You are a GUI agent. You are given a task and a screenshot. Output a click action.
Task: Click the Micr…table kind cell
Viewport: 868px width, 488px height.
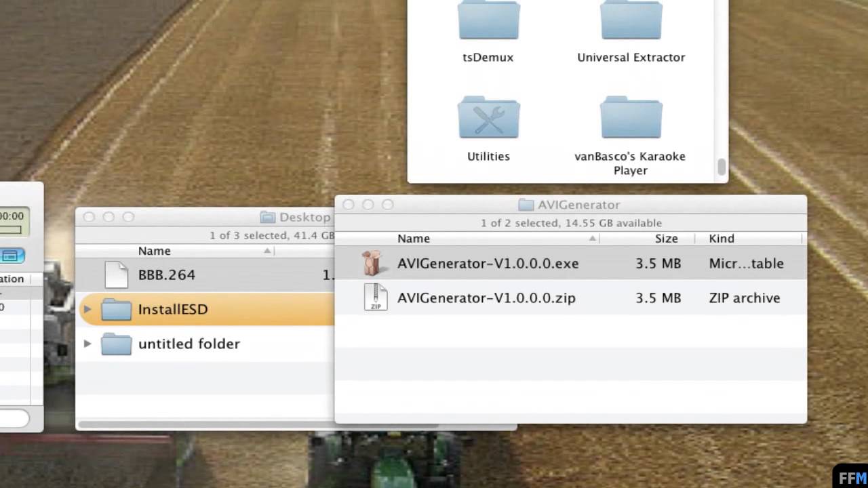coord(746,264)
